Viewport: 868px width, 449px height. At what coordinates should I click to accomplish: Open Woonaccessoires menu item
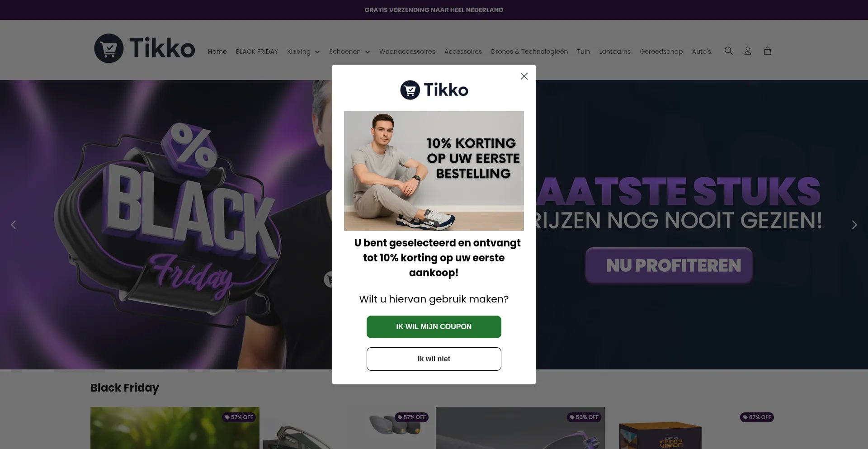pos(407,52)
